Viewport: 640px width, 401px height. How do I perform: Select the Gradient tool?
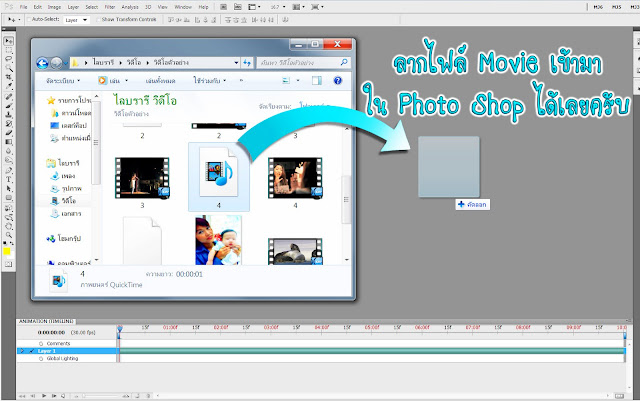9,142
